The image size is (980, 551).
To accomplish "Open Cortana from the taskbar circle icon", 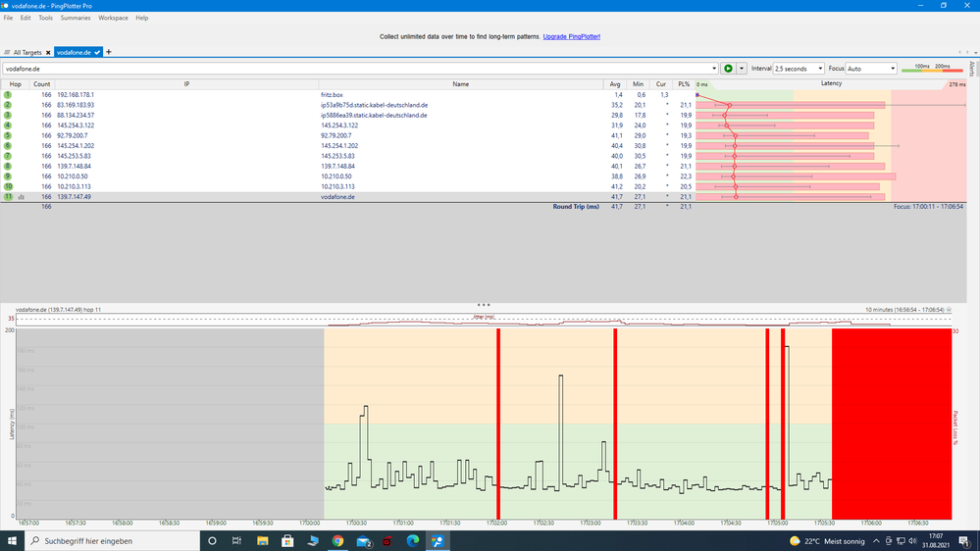I will [x=212, y=541].
